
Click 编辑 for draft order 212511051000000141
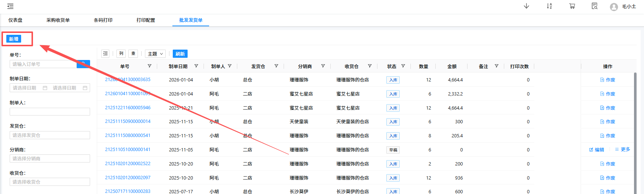[x=597, y=150]
